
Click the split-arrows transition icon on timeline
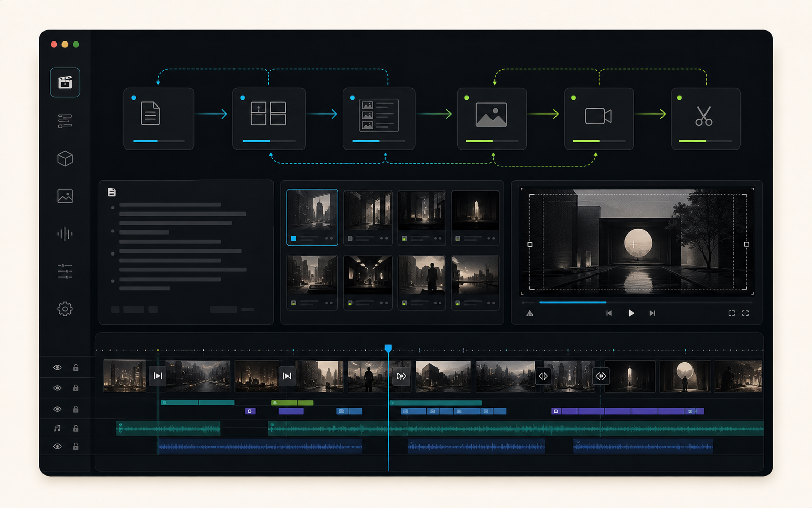pyautogui.click(x=601, y=376)
